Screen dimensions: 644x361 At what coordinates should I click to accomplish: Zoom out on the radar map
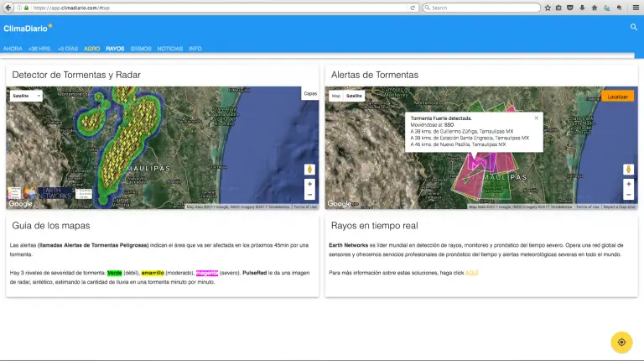coord(309,195)
